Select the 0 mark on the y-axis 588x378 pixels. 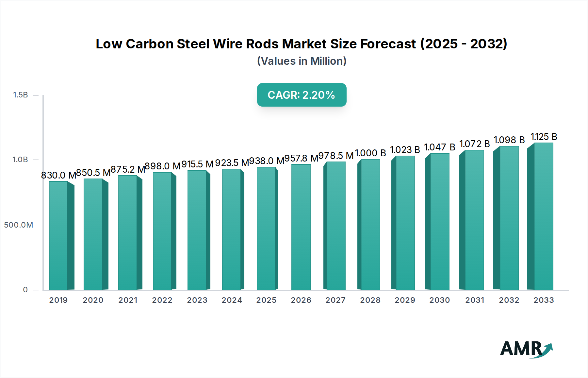coord(25,289)
